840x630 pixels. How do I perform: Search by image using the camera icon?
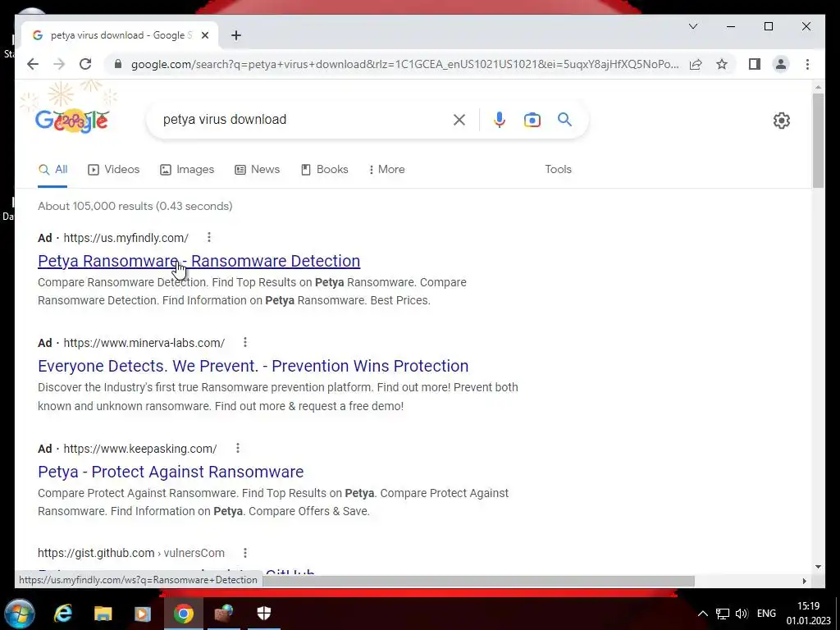click(532, 120)
